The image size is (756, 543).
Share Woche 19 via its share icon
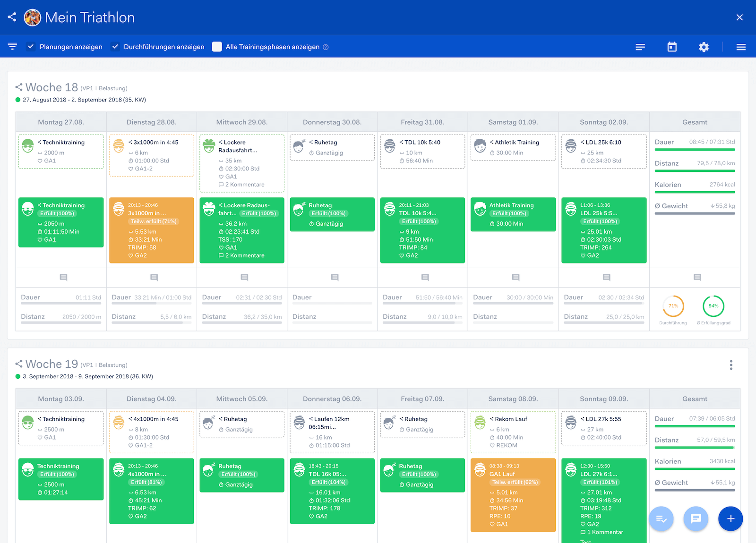click(19, 364)
